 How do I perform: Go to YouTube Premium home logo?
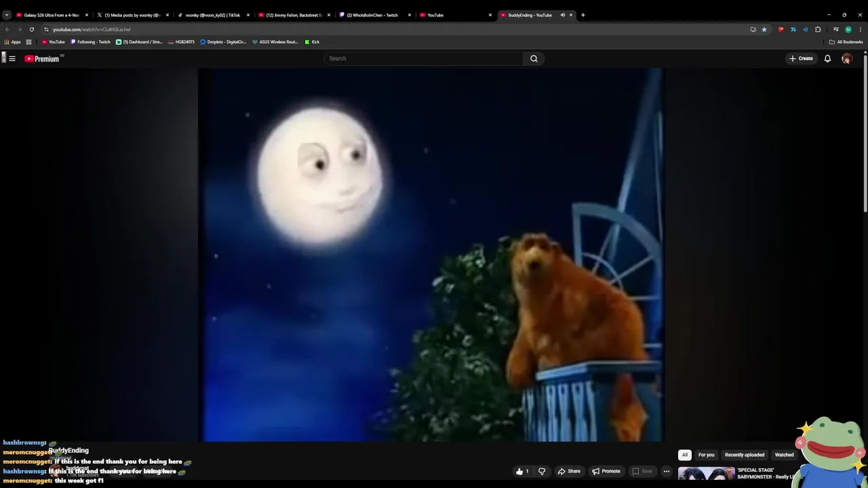pyautogui.click(x=42, y=59)
